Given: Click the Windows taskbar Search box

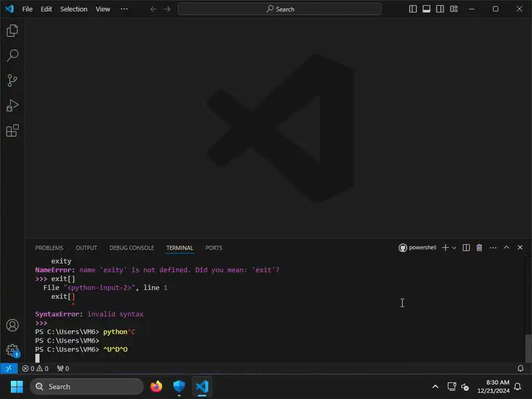Looking at the screenshot, I should coord(87,387).
